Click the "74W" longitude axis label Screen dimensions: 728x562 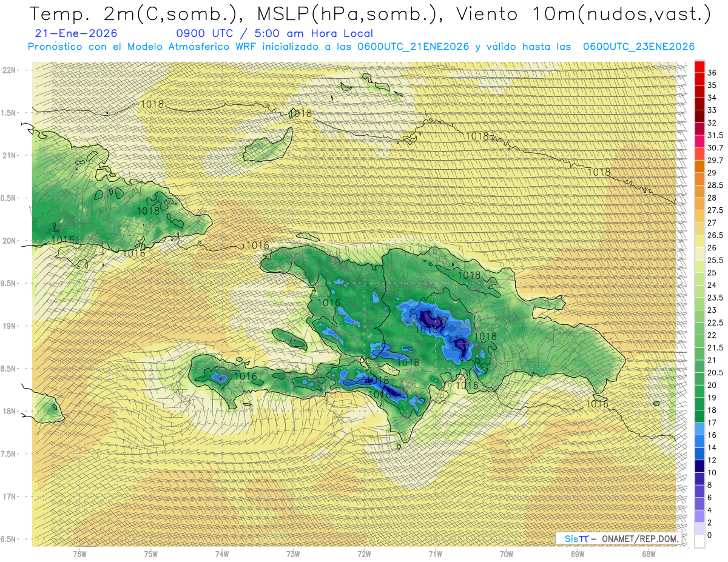point(222,554)
